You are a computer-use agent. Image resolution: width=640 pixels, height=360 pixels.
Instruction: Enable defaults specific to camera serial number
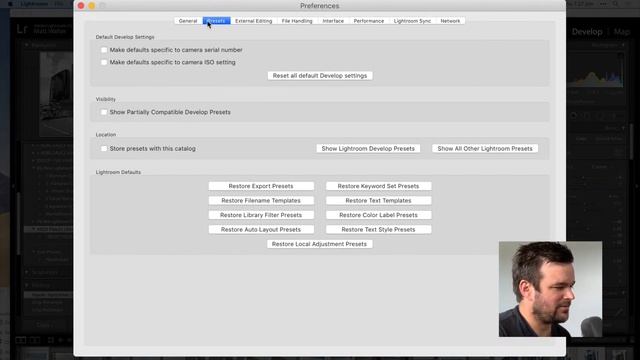tap(104, 50)
